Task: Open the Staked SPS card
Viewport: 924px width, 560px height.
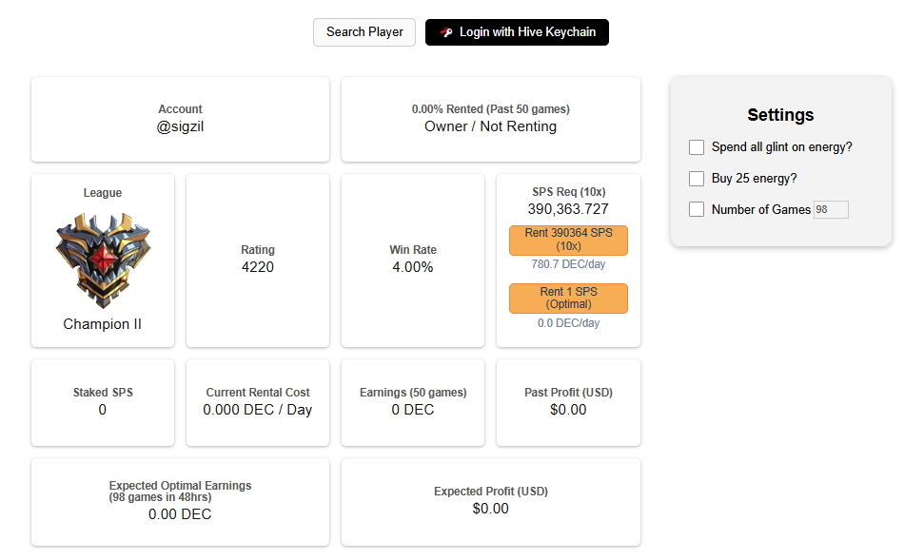Action: (103, 403)
